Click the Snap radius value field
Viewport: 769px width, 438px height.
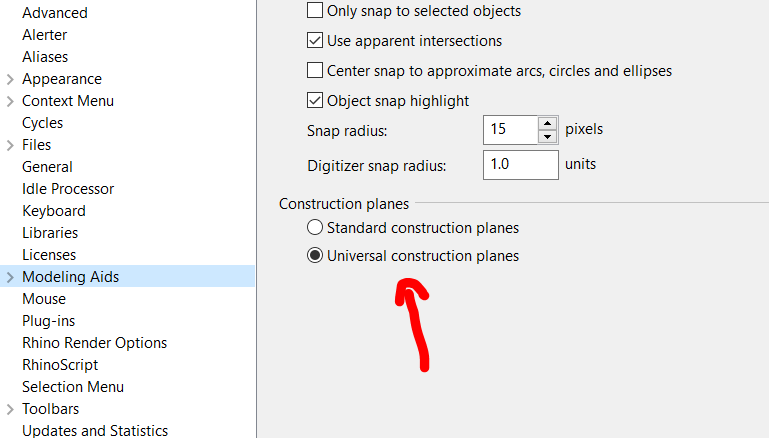pos(510,129)
